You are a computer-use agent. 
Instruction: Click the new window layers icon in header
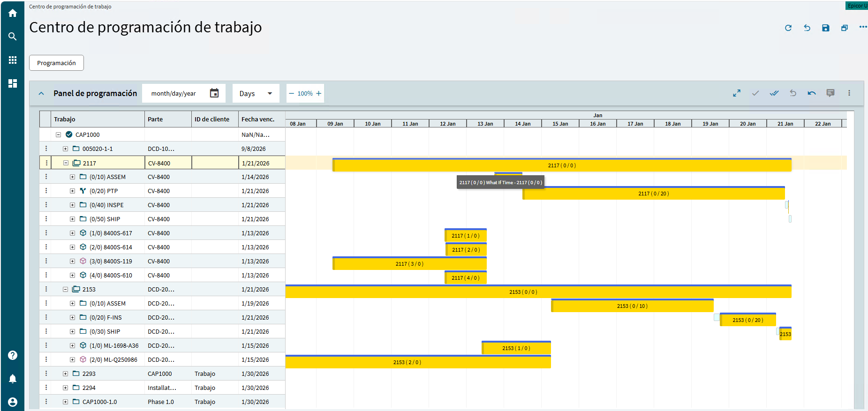845,28
